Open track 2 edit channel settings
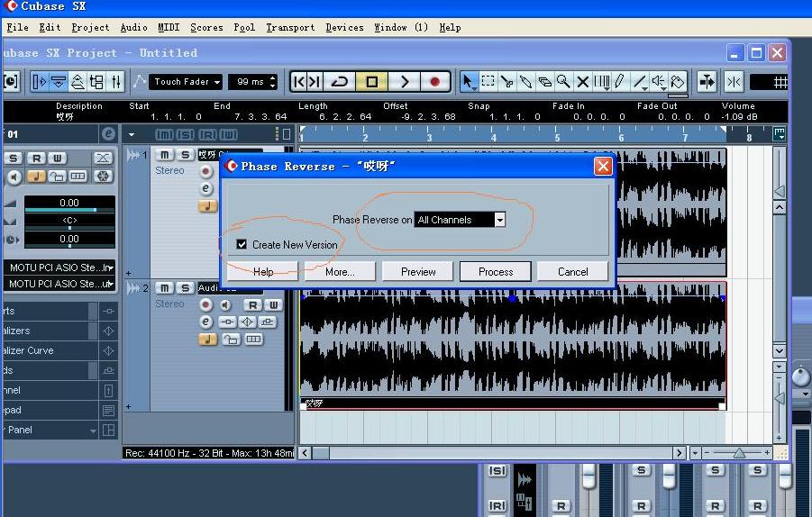The image size is (812, 517). pyautogui.click(x=206, y=322)
